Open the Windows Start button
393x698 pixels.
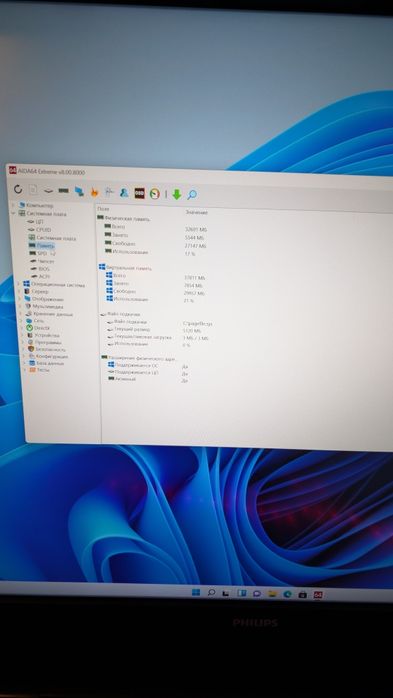pyautogui.click(x=196, y=592)
